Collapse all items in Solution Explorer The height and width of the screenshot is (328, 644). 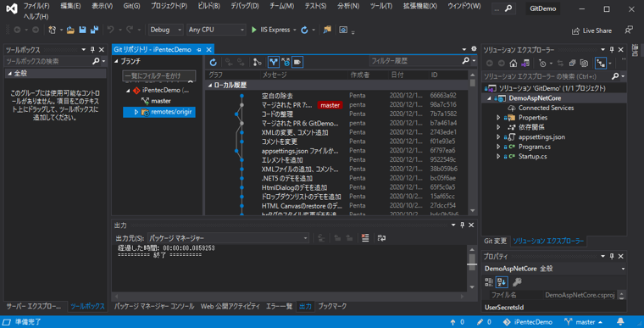coord(572,64)
